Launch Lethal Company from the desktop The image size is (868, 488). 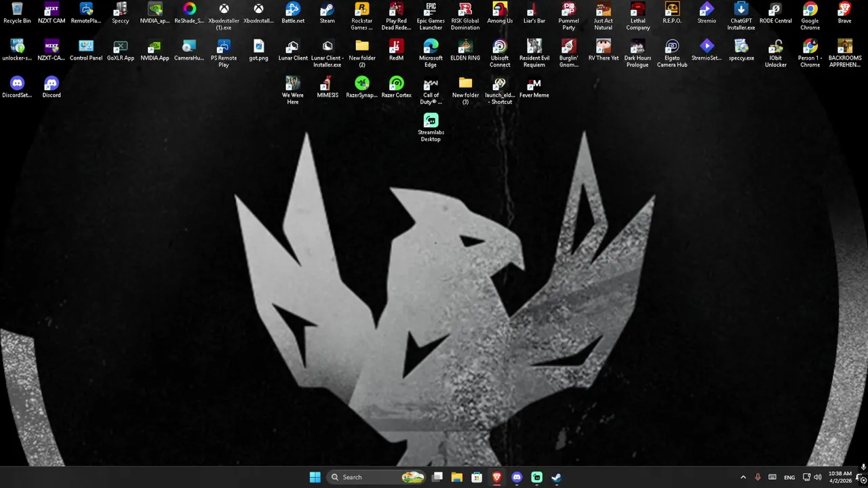point(637,16)
